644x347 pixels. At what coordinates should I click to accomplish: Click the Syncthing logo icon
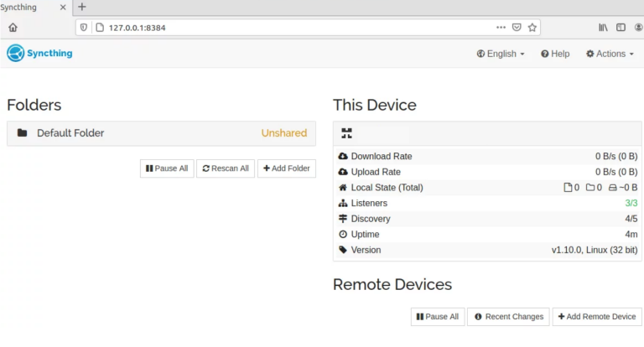point(16,53)
